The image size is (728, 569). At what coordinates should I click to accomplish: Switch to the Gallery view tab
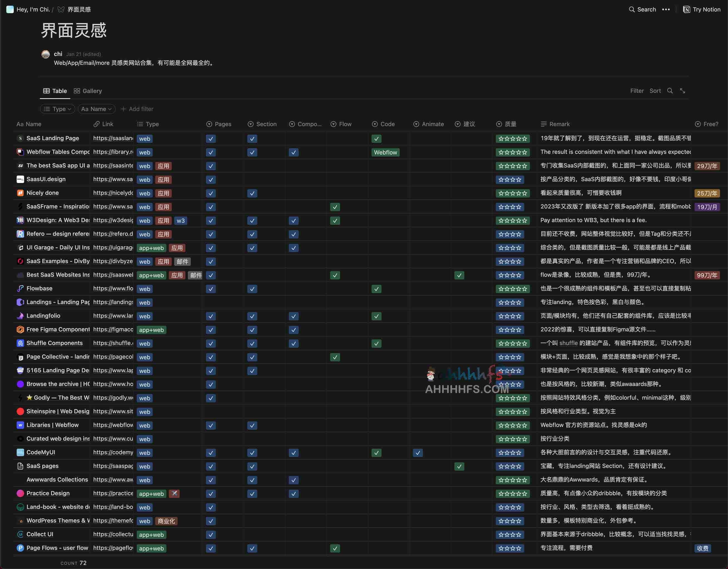[x=88, y=91]
